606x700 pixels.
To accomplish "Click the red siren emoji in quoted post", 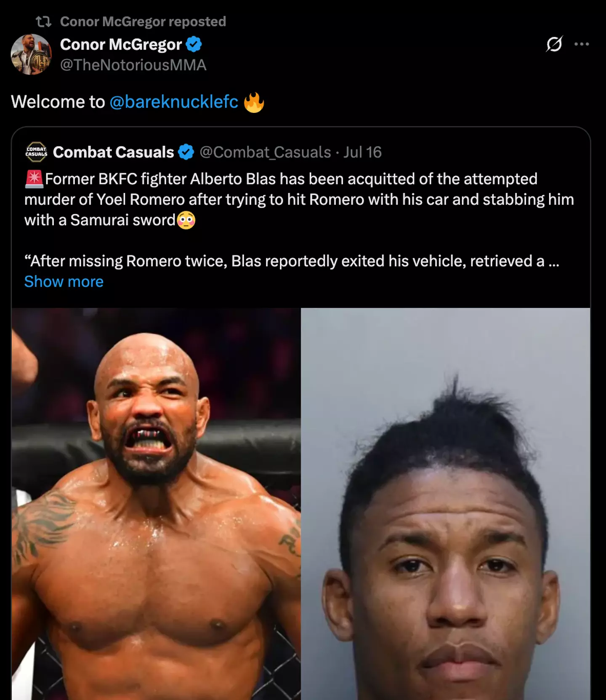I will 34,179.
